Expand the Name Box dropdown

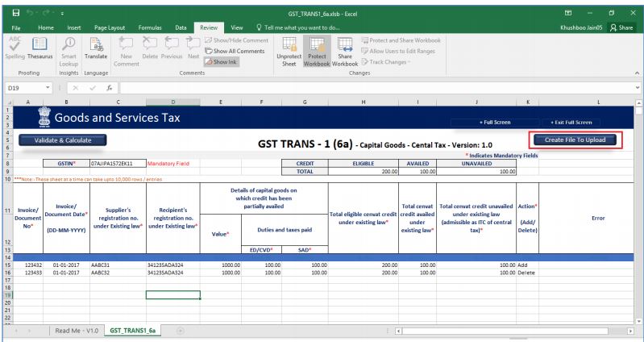coord(48,85)
